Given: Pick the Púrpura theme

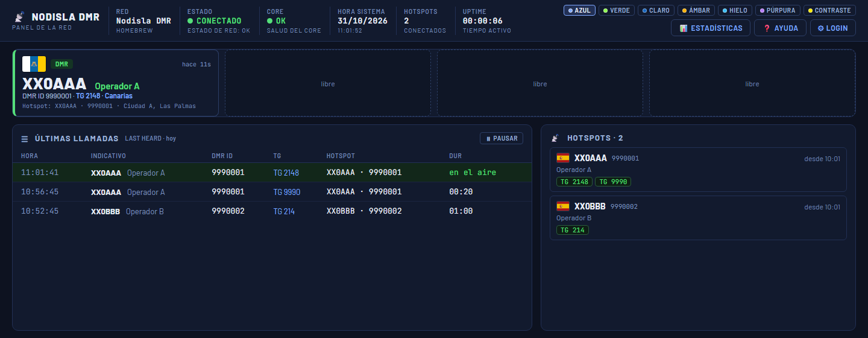Looking at the screenshot, I should pyautogui.click(x=778, y=10).
